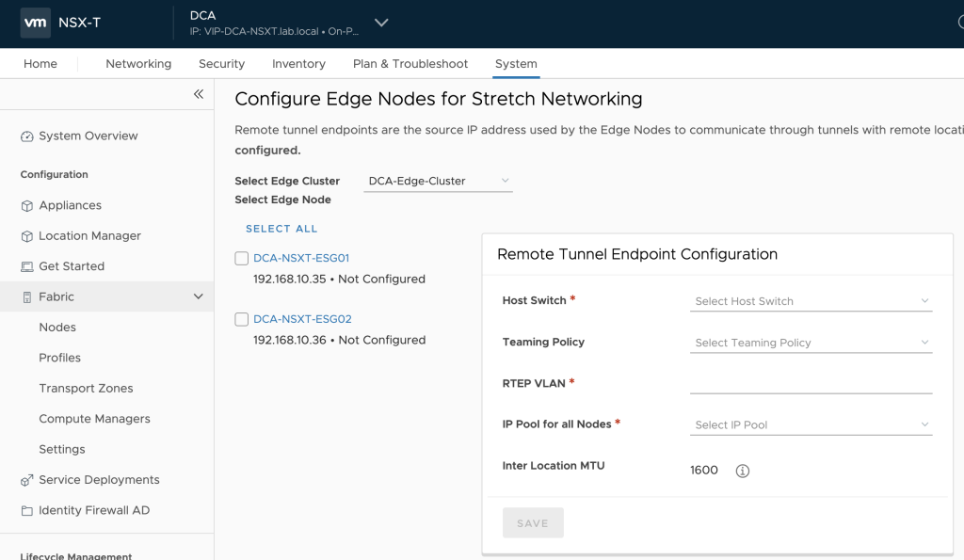Open Transport Zones under Fabric
Viewport: 964px width, 560px height.
click(86, 389)
